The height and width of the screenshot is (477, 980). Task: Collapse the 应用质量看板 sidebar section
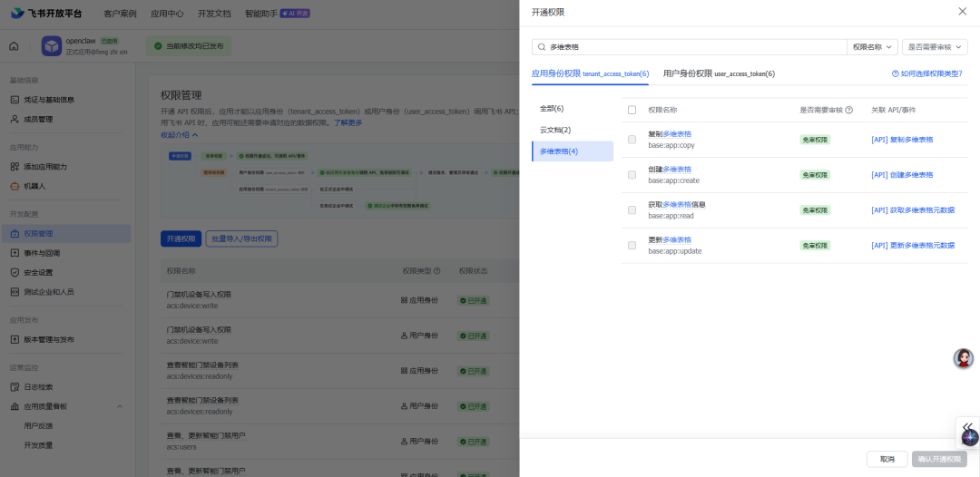[x=120, y=406]
